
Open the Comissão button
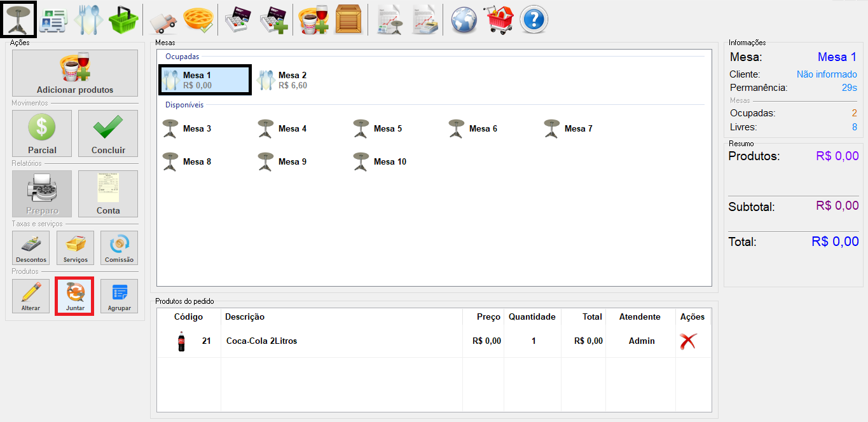coord(119,248)
